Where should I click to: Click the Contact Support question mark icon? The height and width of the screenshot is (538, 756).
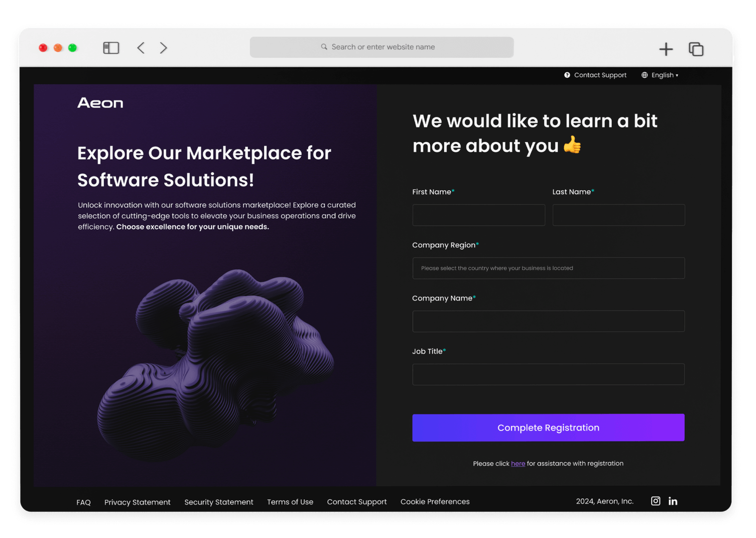point(567,75)
